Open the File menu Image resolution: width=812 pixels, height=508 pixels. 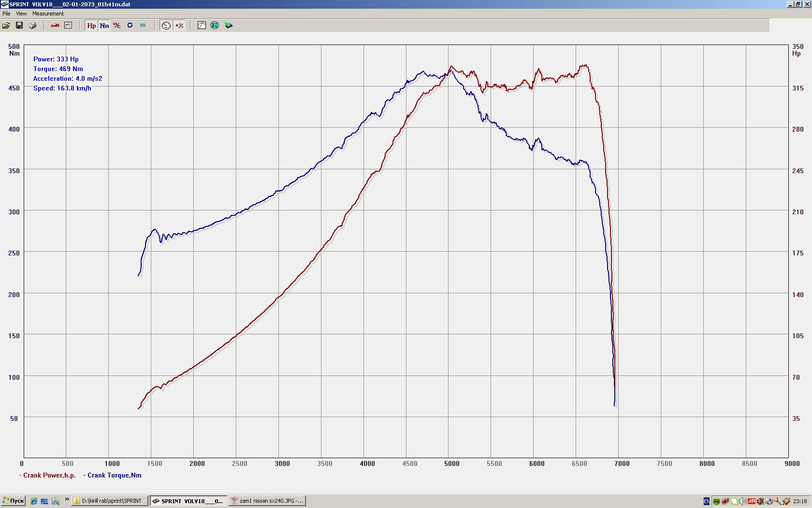tap(6, 14)
